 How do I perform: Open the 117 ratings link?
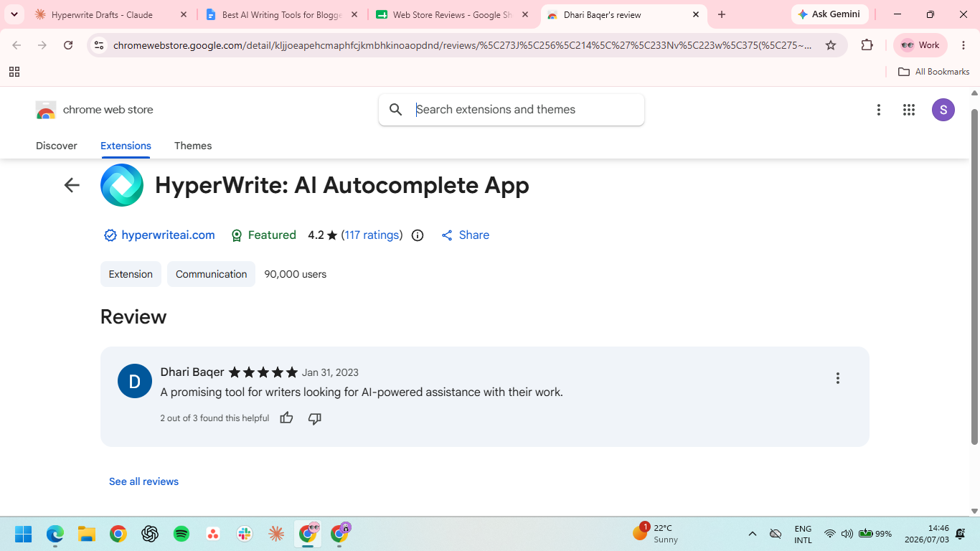372,235
